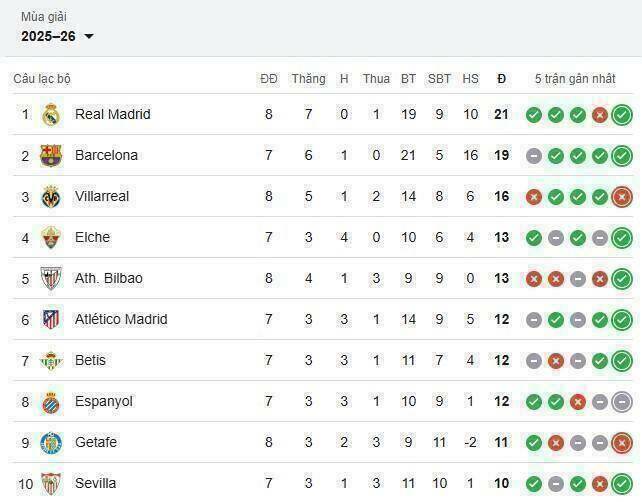The width and height of the screenshot is (642, 502).
Task: Click Barcelona's grey draw result icon
Action: coord(534,156)
